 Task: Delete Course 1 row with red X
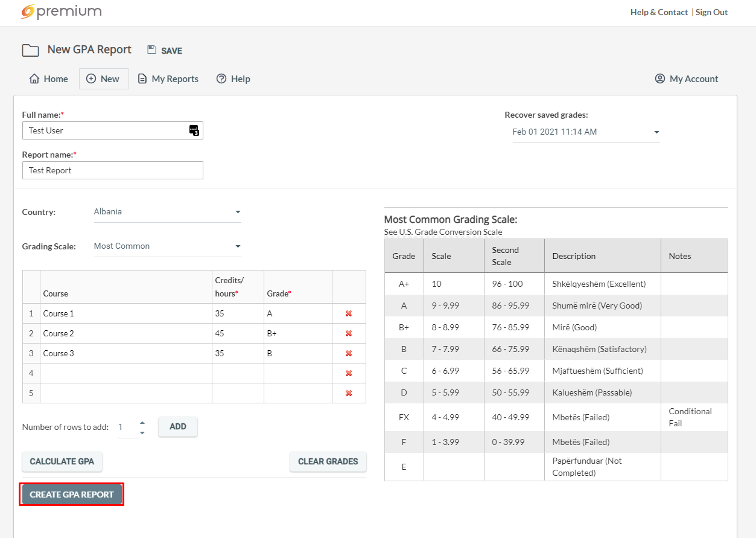pos(349,313)
